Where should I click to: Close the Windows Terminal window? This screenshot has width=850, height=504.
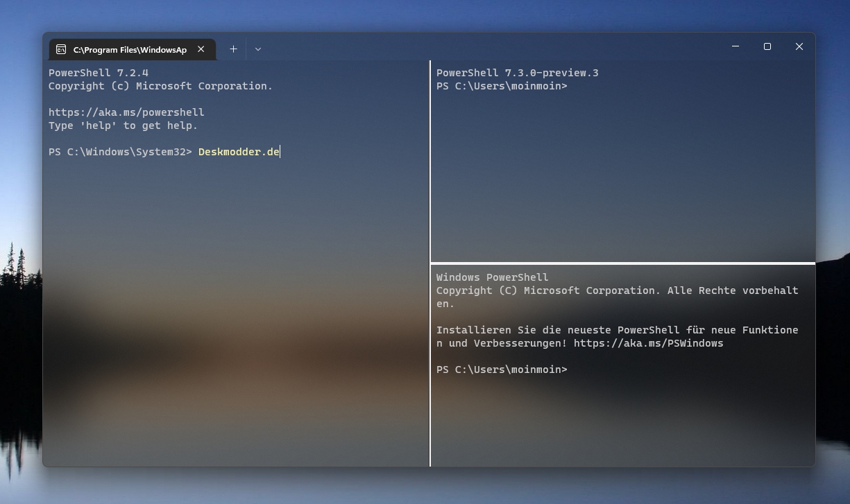tap(799, 46)
